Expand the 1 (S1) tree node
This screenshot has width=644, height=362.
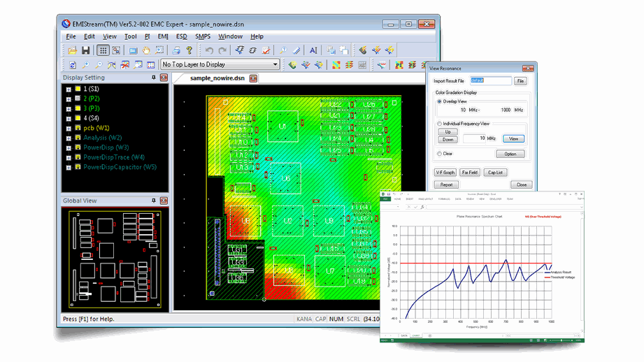[69, 89]
